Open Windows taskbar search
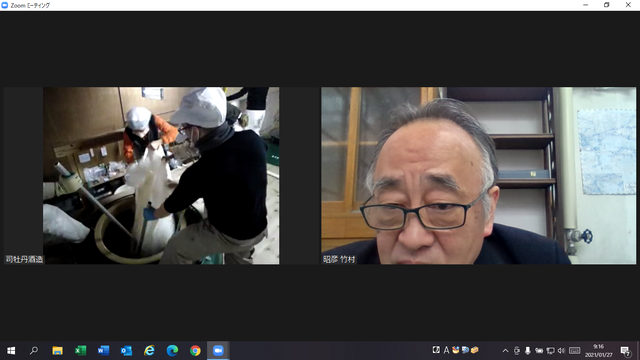Viewport: 640px width, 360px height. pyautogui.click(x=34, y=351)
